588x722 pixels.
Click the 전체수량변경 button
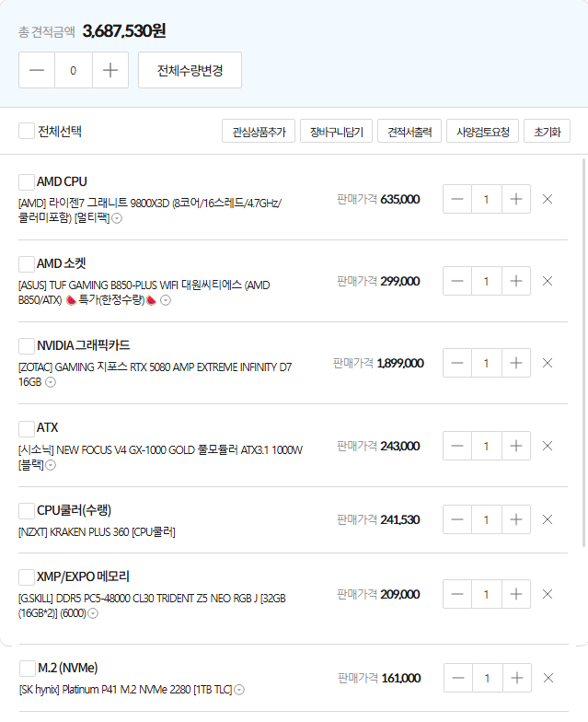[x=190, y=70]
